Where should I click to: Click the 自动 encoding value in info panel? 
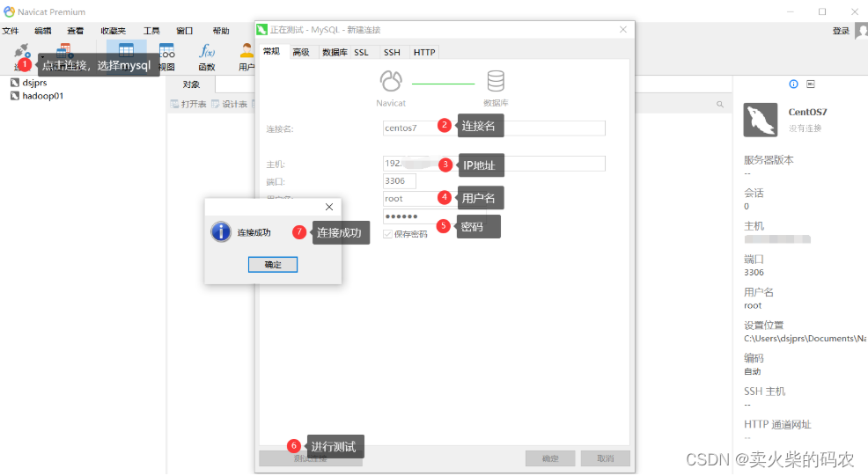pos(753,371)
